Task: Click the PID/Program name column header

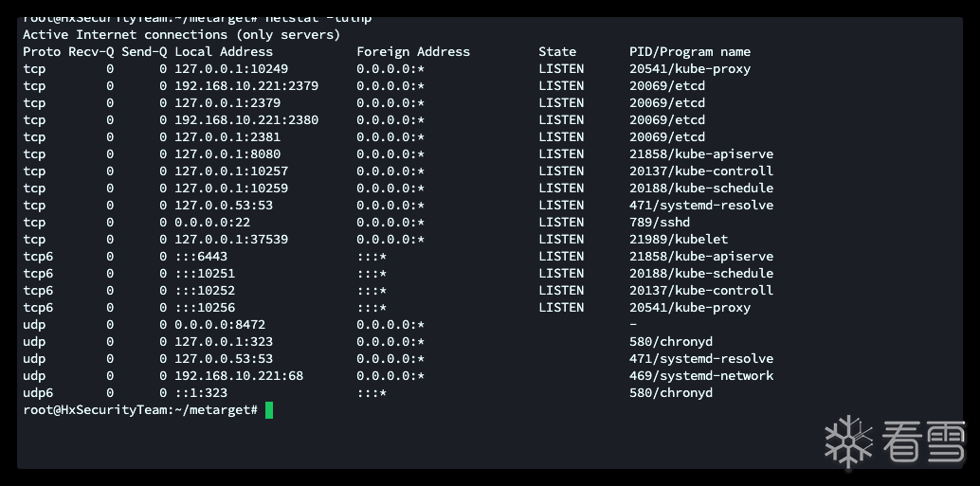Action: click(x=689, y=51)
